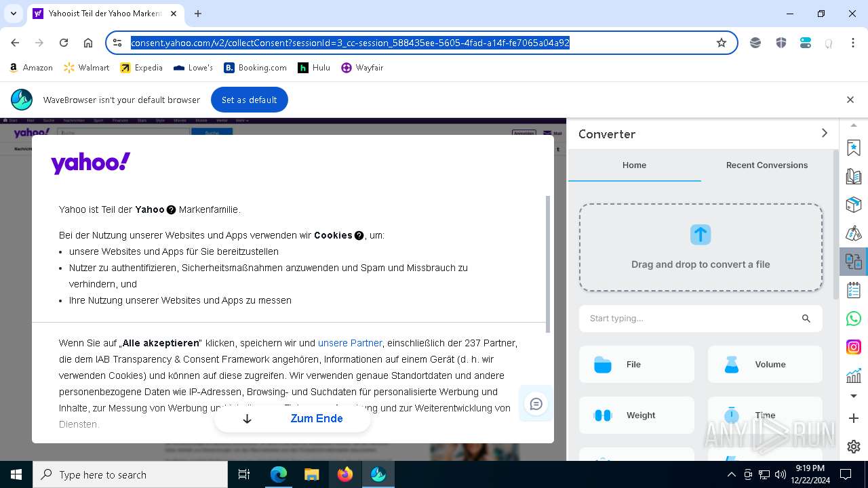Open Windows Start menu
868x488 pixels.
tap(16, 474)
